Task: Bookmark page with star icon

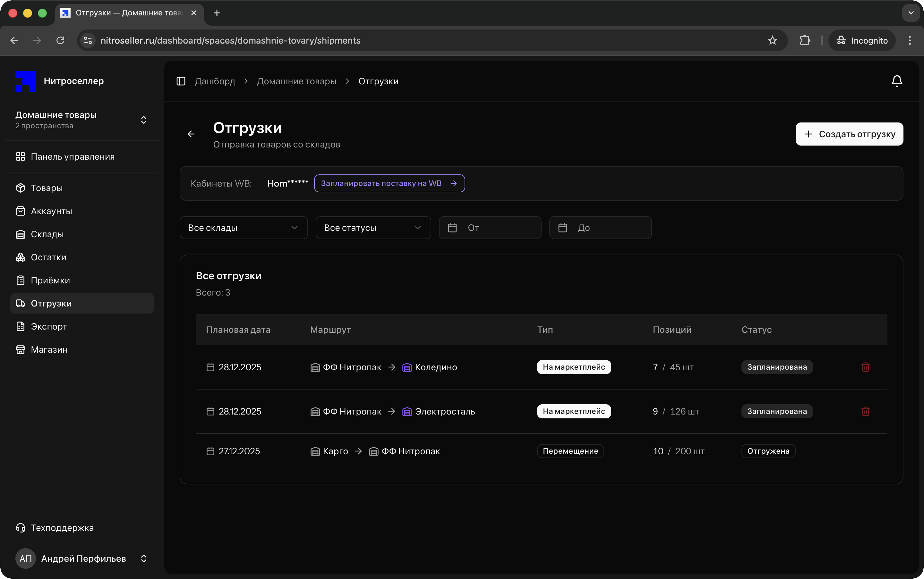Action: click(x=772, y=41)
